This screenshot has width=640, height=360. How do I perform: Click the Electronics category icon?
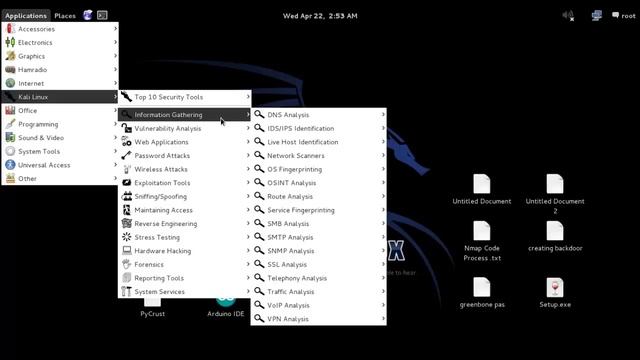pos(10,42)
